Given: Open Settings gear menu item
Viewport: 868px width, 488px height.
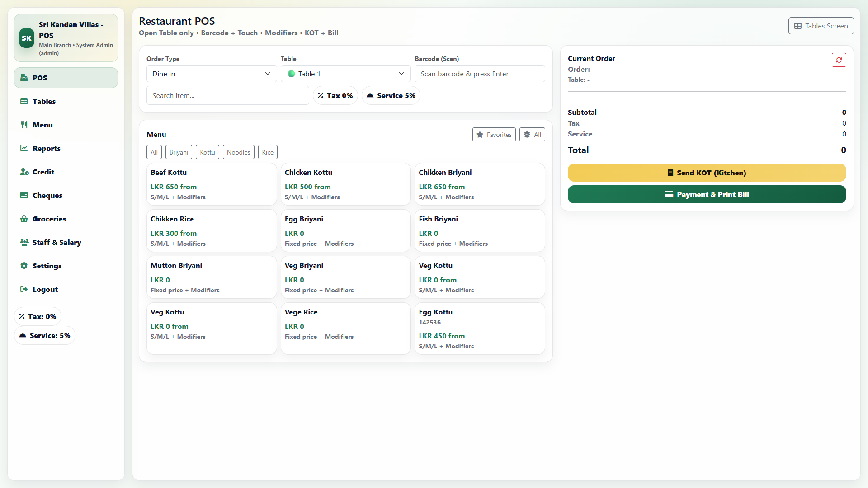Looking at the screenshot, I should 47,266.
